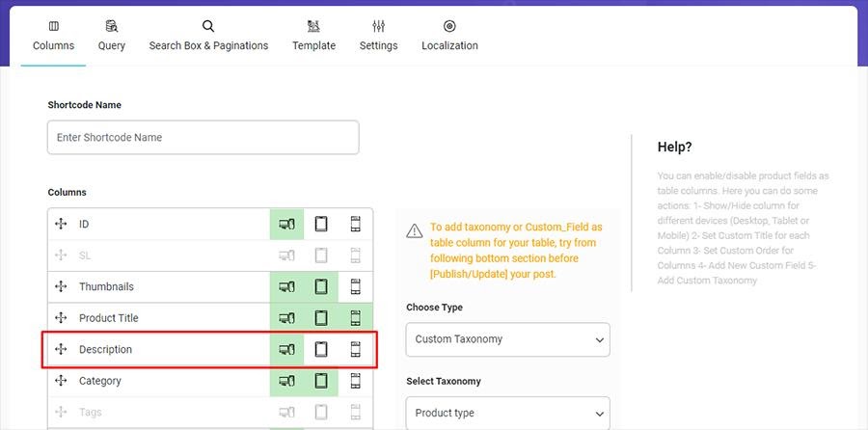Click the Select Taxonomy label

tap(444, 381)
